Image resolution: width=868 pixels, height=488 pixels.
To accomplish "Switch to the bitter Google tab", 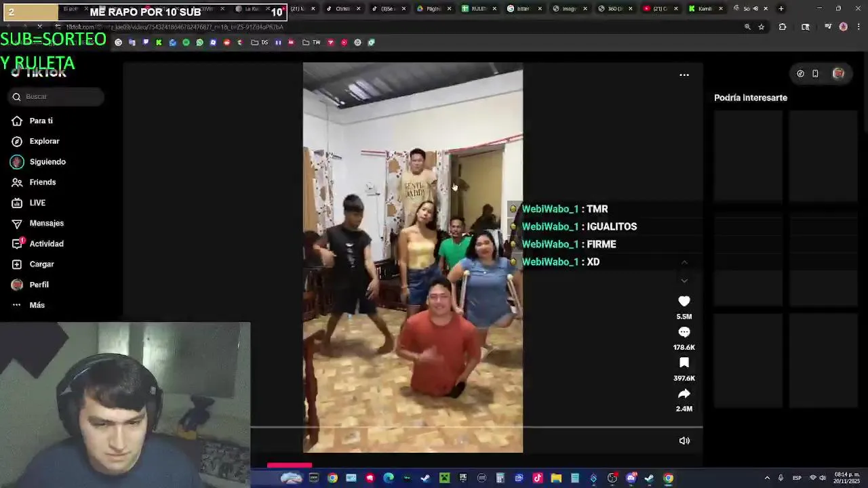I will pyautogui.click(x=524, y=9).
